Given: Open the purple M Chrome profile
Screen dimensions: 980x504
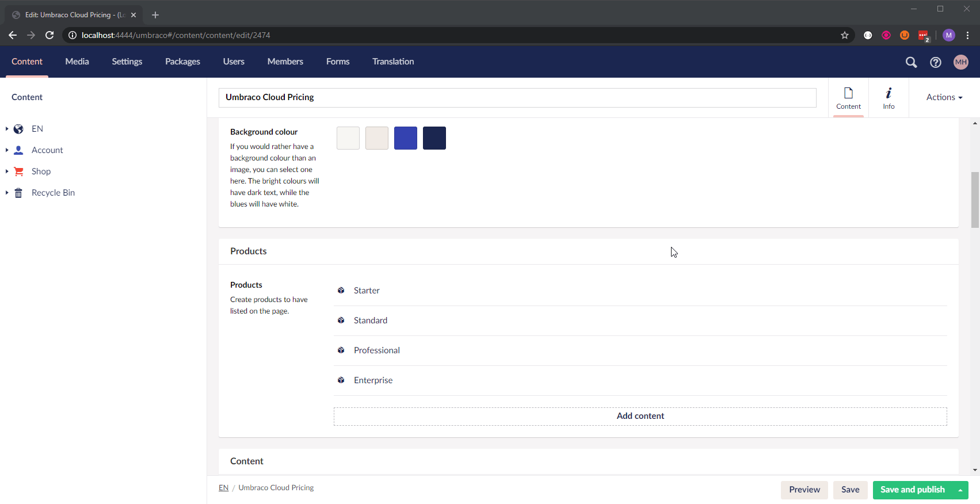Looking at the screenshot, I should [x=949, y=35].
